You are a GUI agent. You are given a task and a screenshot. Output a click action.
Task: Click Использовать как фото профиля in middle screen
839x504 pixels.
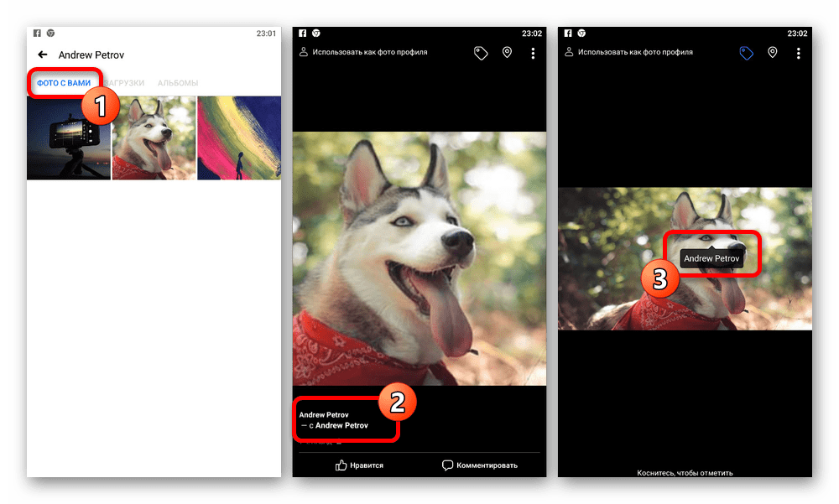click(369, 52)
